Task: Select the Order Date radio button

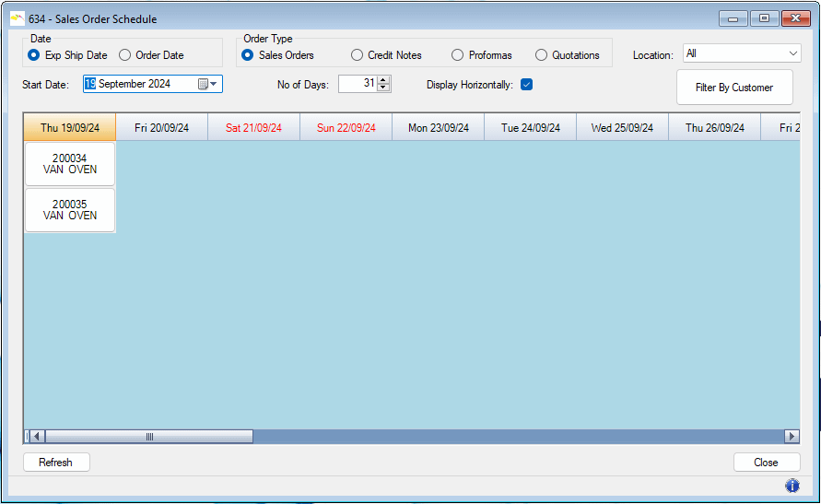Action: pyautogui.click(x=125, y=55)
